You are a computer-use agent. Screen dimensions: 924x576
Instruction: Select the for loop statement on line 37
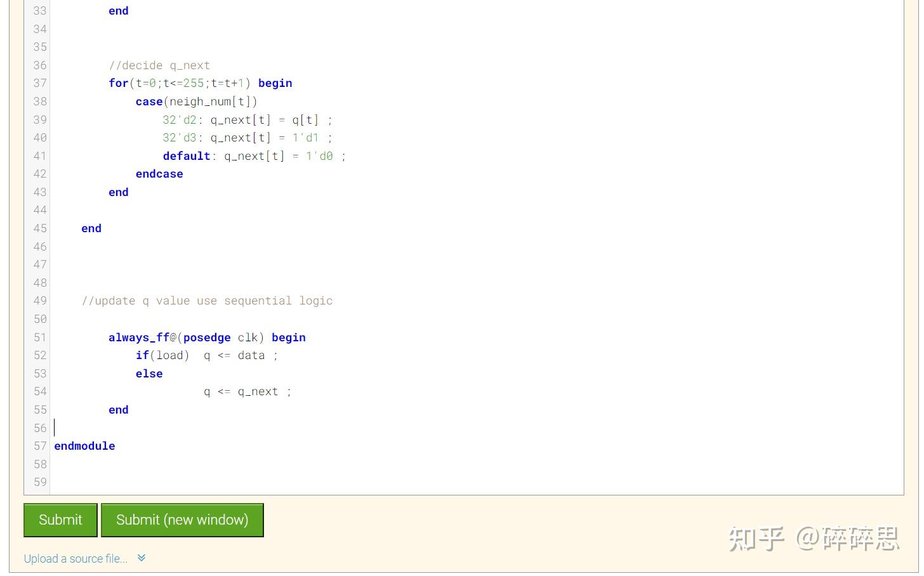tap(190, 83)
